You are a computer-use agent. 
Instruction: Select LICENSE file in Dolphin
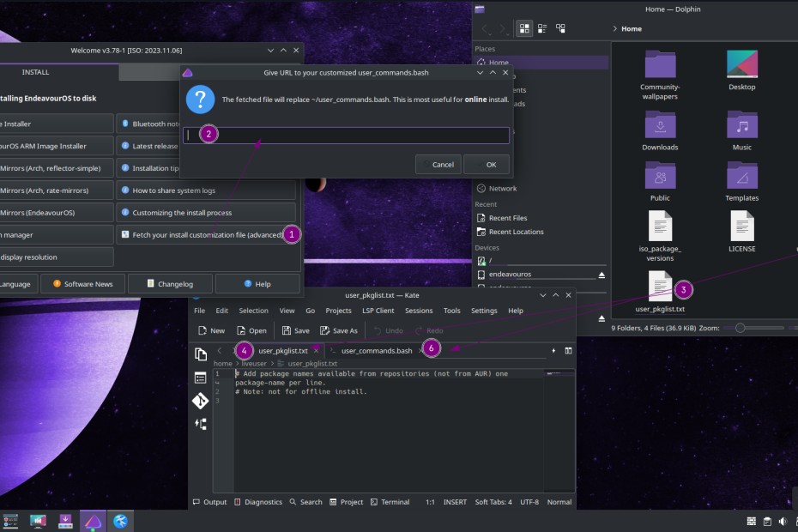pos(741,232)
